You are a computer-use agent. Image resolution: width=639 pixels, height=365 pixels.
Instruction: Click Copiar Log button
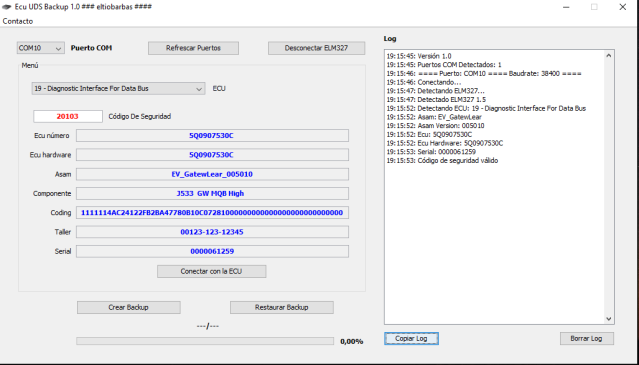coord(411,339)
